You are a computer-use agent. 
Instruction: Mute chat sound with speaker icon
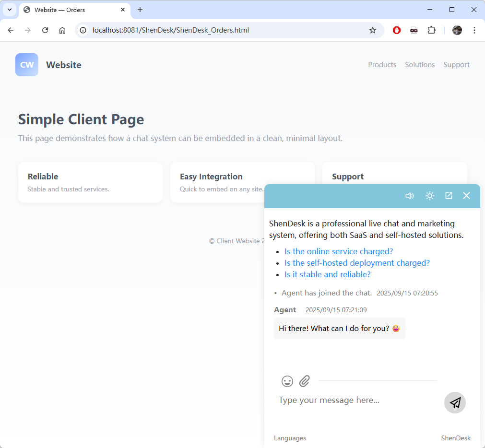(409, 196)
